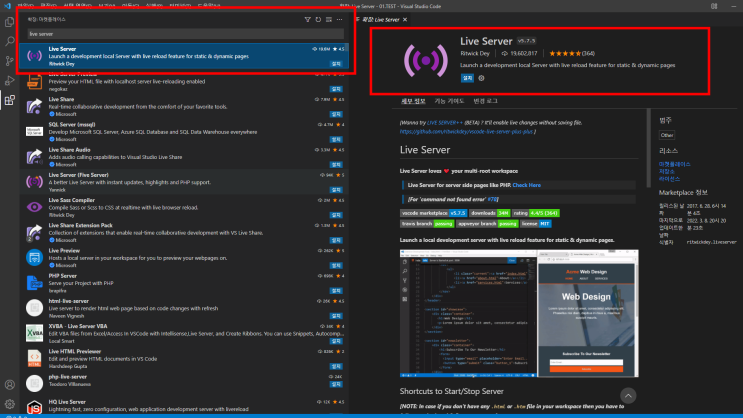Click the layout customize icon in title bar
Image resolution: width=743 pixels, height=418 pixels.
tap(714, 6)
